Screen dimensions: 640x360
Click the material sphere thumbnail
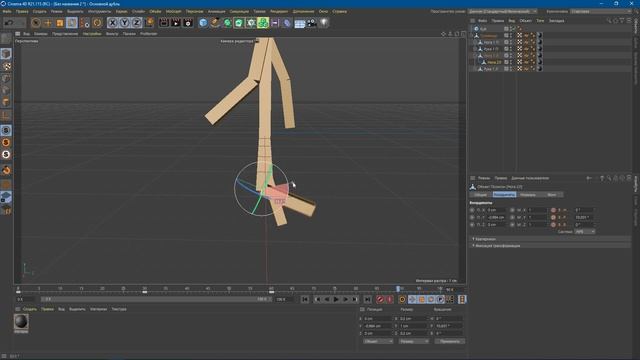tap(21, 322)
